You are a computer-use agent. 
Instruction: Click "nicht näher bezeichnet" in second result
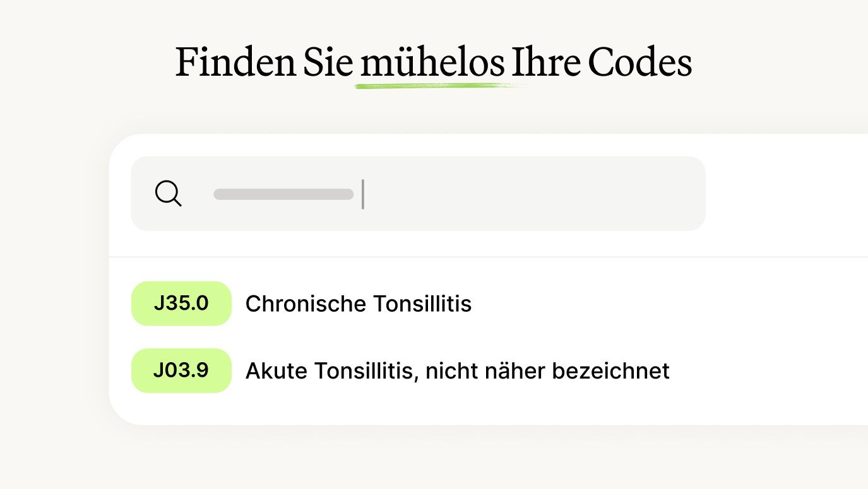[x=547, y=371]
